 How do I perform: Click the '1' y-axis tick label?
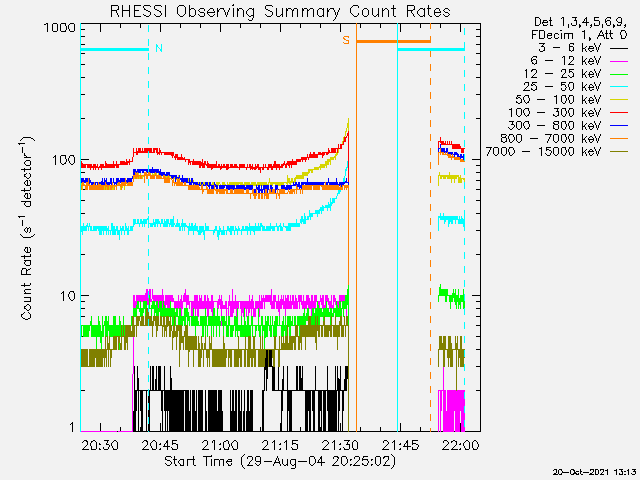tap(72, 427)
